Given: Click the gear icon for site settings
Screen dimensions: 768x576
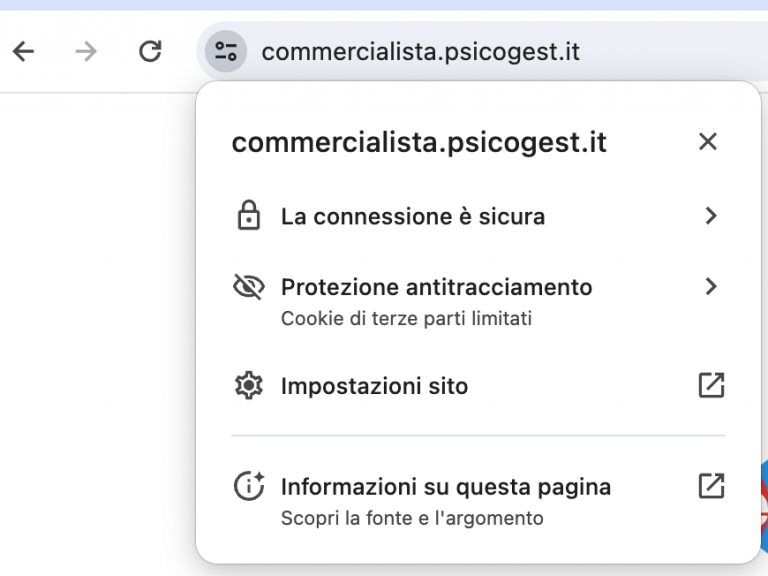Looking at the screenshot, I should pos(248,386).
